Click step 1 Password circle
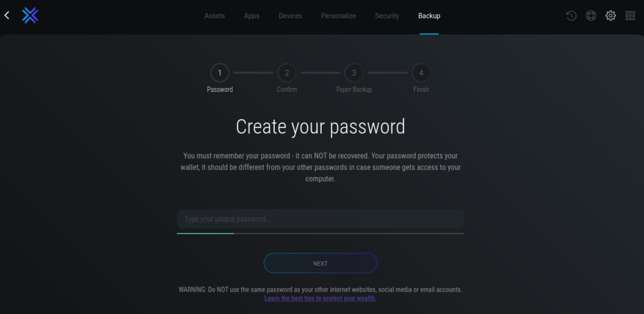Image resolution: width=644 pixels, height=314 pixels. tap(220, 73)
